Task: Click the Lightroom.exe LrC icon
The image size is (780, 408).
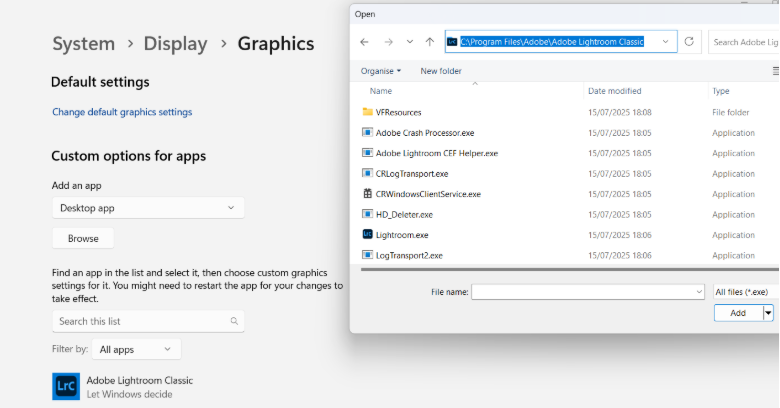Action: click(368, 234)
